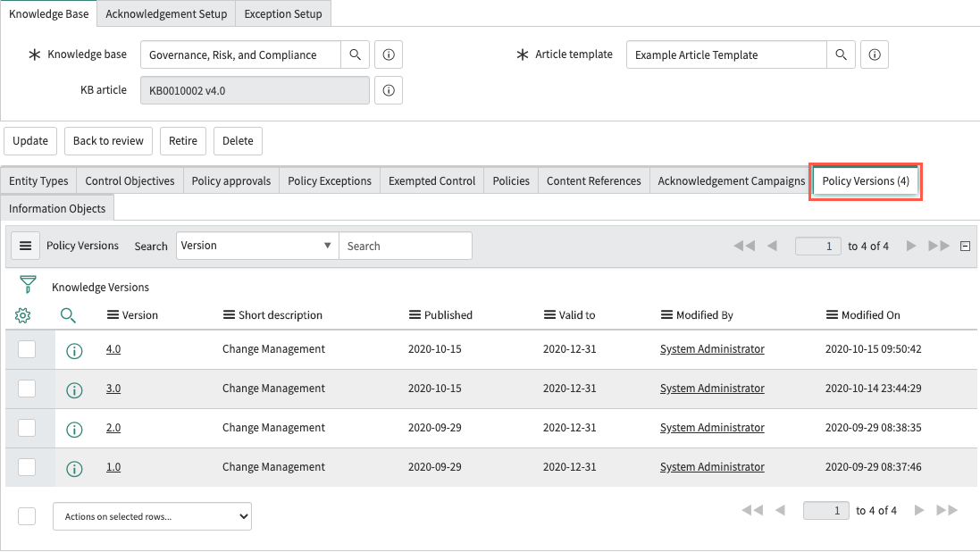The width and height of the screenshot is (980, 552).
Task: Preview version 4.0 record info icon
Action: pos(74,351)
